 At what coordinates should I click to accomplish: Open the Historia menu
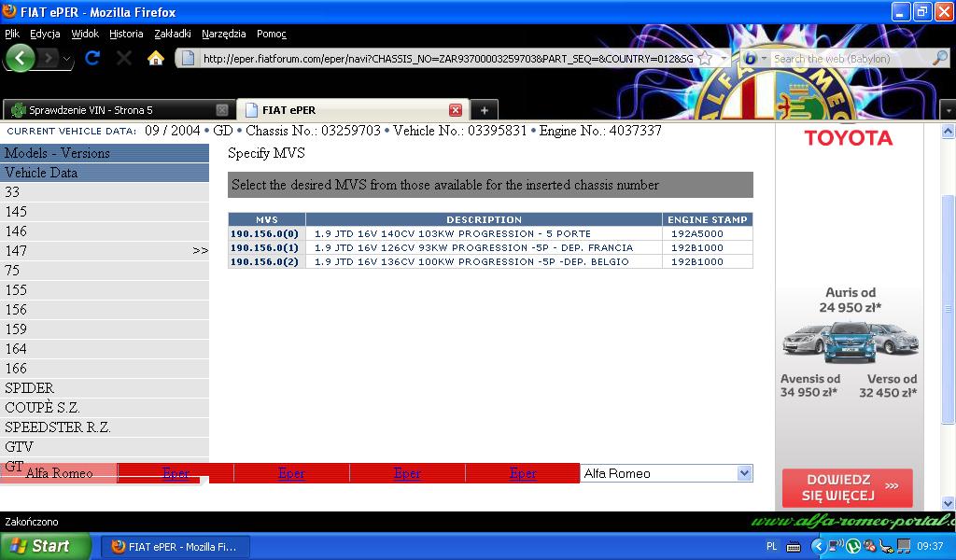point(126,34)
